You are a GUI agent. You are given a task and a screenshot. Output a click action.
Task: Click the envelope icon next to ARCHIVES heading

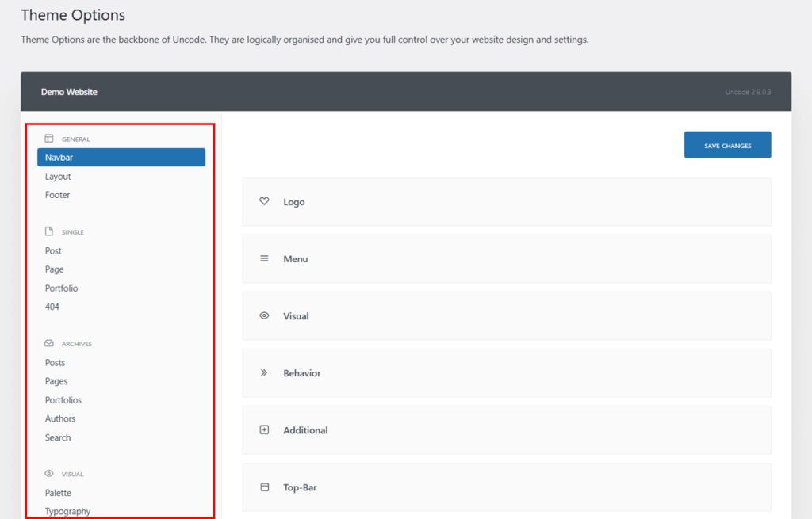point(48,343)
